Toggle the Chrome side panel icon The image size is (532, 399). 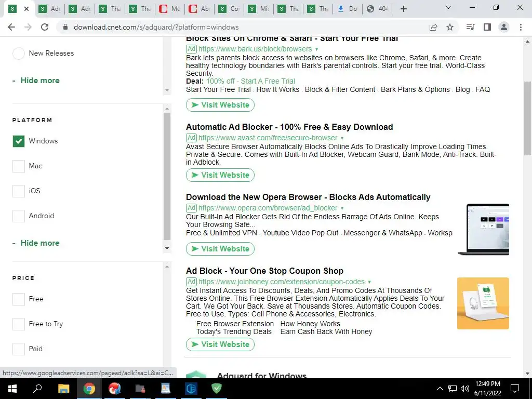pos(487,27)
